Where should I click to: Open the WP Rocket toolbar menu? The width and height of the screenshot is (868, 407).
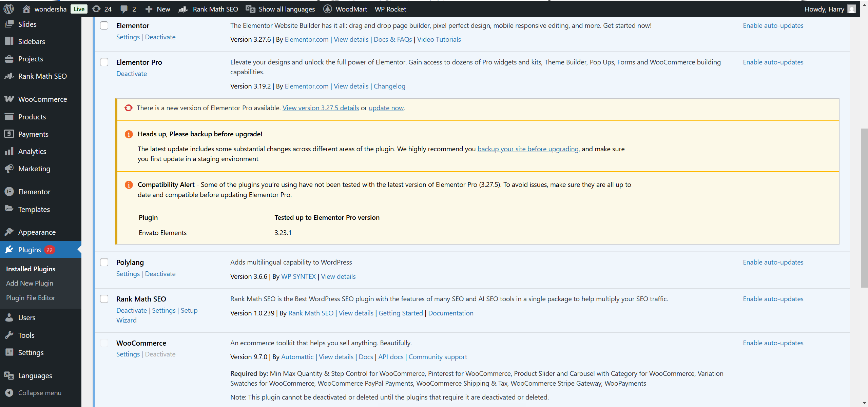tap(390, 9)
